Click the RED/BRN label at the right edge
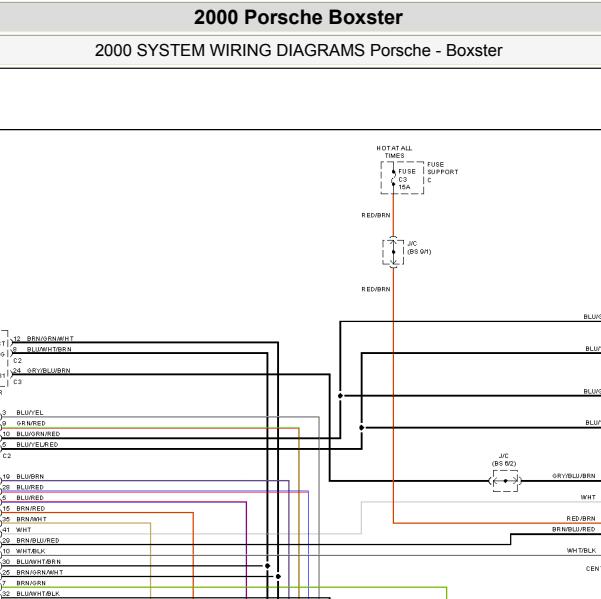The image size is (601, 599). pyautogui.click(x=581, y=518)
